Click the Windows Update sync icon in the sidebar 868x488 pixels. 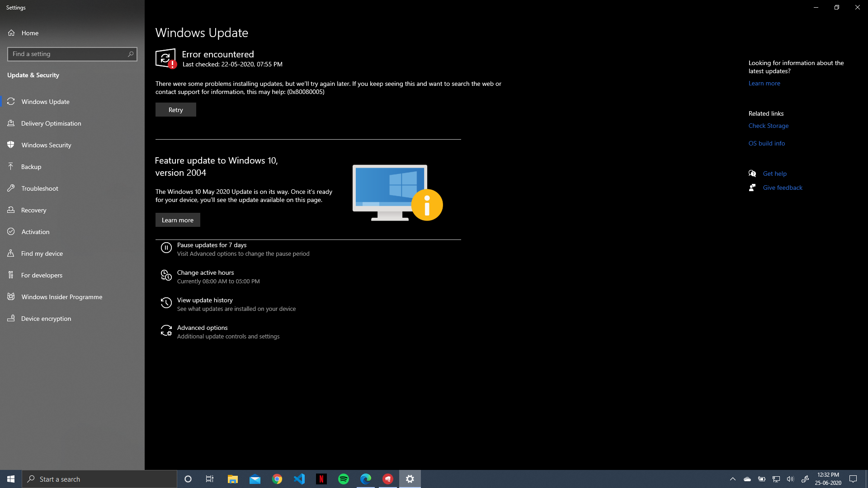coord(11,102)
